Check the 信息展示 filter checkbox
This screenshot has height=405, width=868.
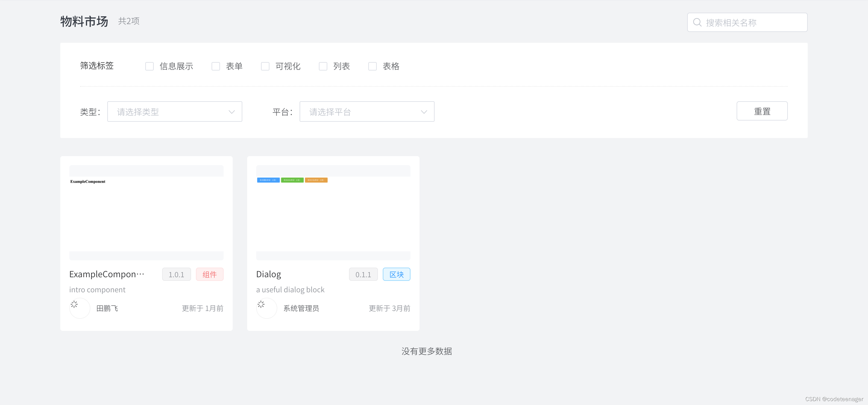point(149,66)
